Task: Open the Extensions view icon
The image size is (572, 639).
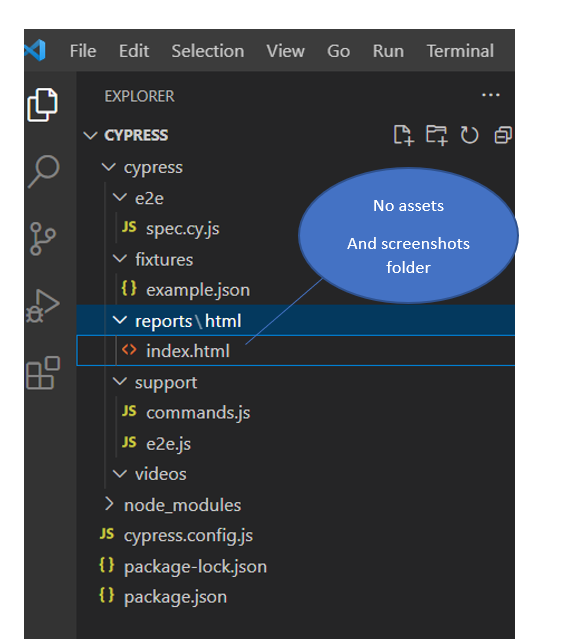Action: coord(43,373)
